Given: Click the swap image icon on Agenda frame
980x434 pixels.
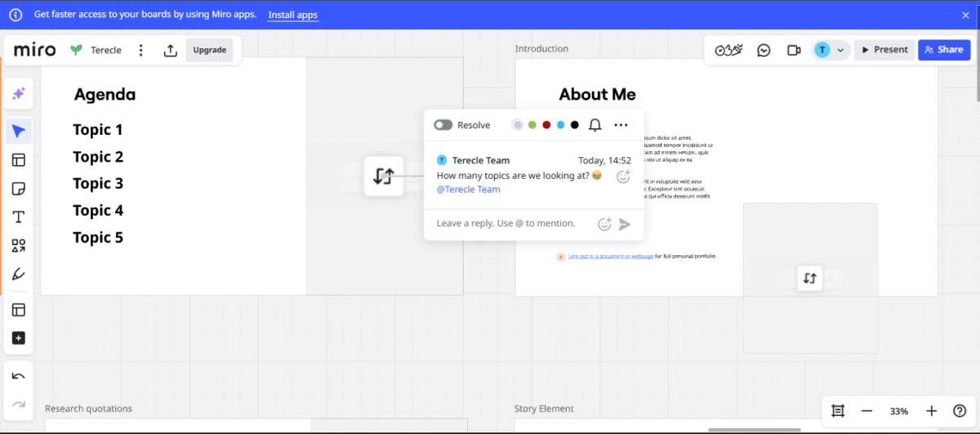Looking at the screenshot, I should (x=384, y=176).
